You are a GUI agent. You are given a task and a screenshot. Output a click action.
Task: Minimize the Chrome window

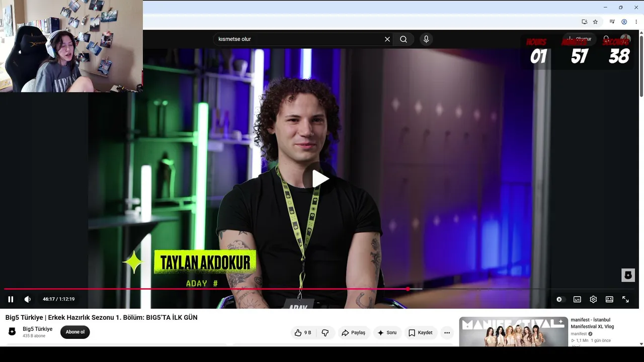tap(605, 7)
